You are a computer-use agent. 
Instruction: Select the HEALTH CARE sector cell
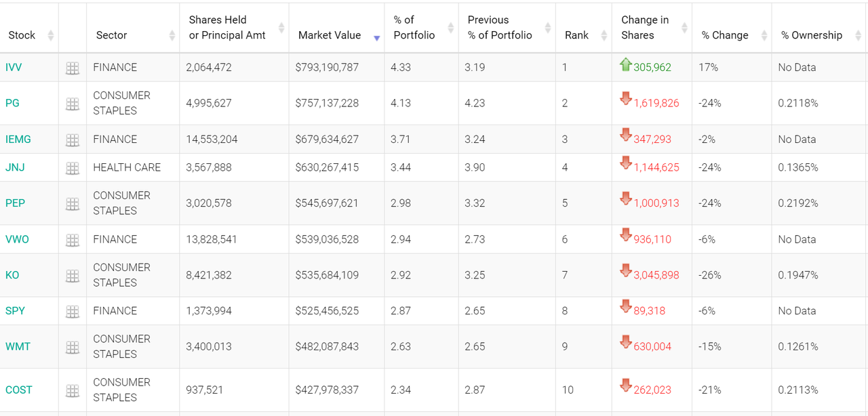click(x=127, y=168)
